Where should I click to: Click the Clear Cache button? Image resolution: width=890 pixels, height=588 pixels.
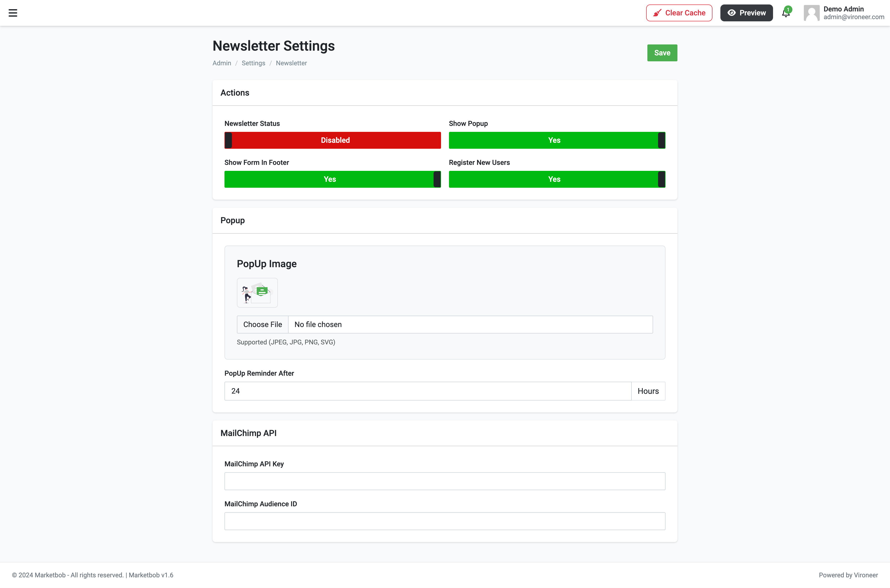(x=679, y=12)
